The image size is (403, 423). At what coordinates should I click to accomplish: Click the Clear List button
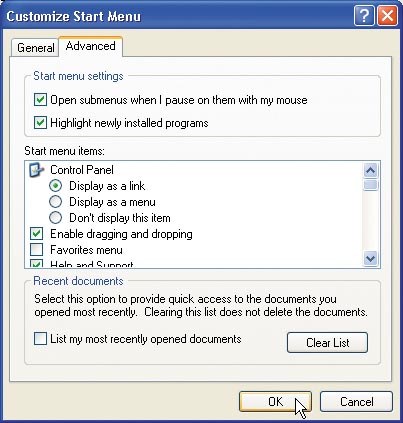pyautogui.click(x=327, y=343)
